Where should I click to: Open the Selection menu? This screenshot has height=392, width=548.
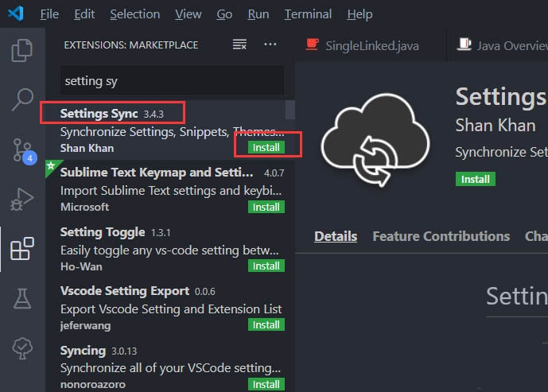click(x=135, y=14)
